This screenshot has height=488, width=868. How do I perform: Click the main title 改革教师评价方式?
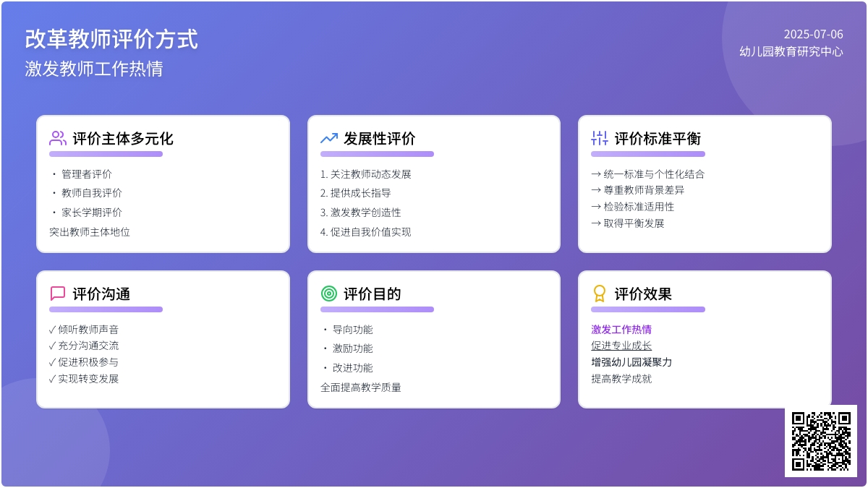111,39
